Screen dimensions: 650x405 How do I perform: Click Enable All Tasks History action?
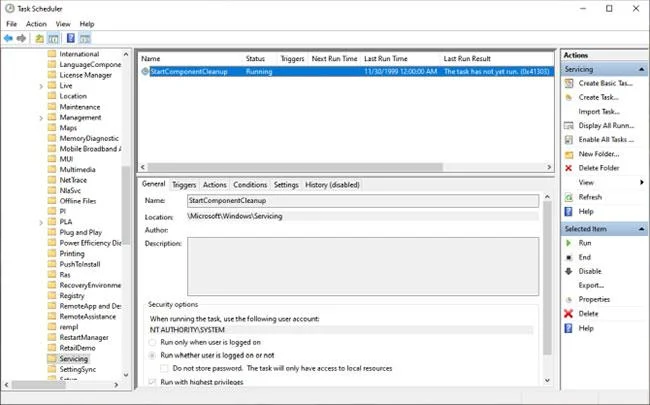pyautogui.click(x=606, y=140)
